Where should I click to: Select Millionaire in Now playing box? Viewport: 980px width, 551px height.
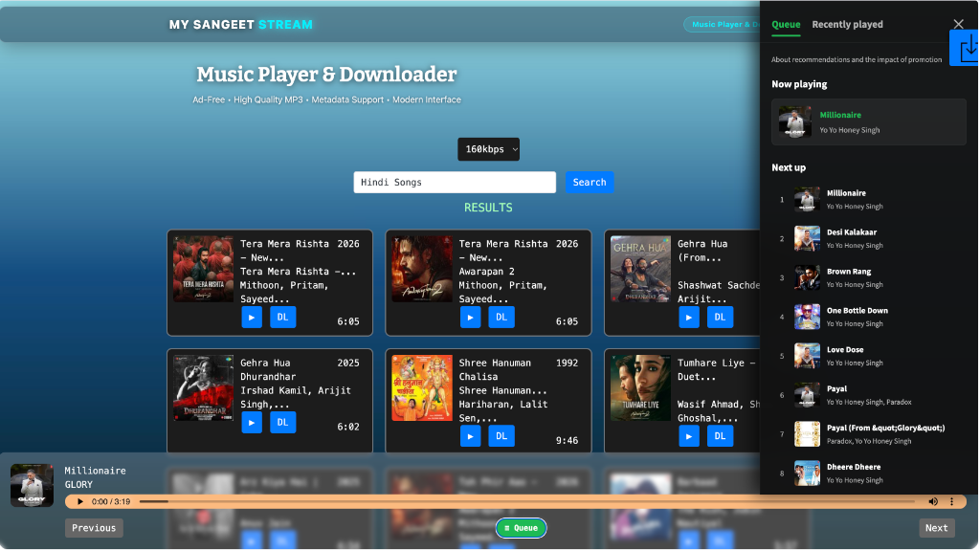[x=869, y=121]
